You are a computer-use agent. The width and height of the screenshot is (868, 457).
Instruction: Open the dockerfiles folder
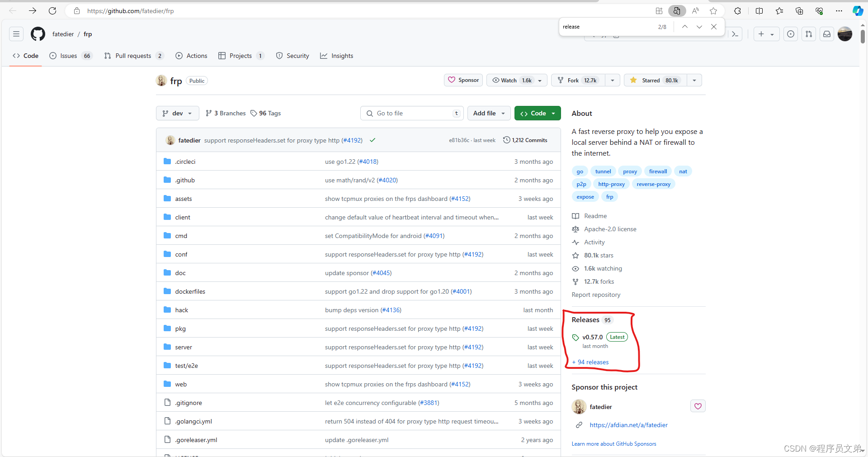click(x=190, y=291)
